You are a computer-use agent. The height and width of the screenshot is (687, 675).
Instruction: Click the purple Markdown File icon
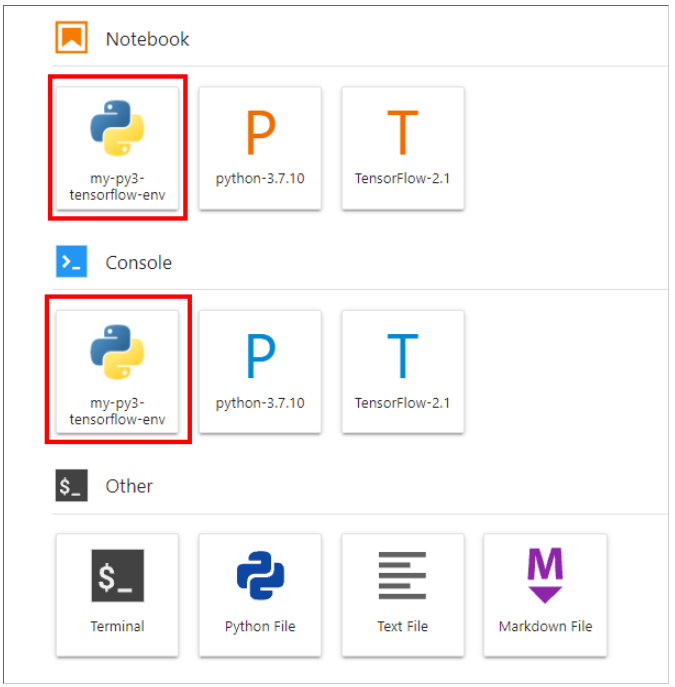coord(545,574)
